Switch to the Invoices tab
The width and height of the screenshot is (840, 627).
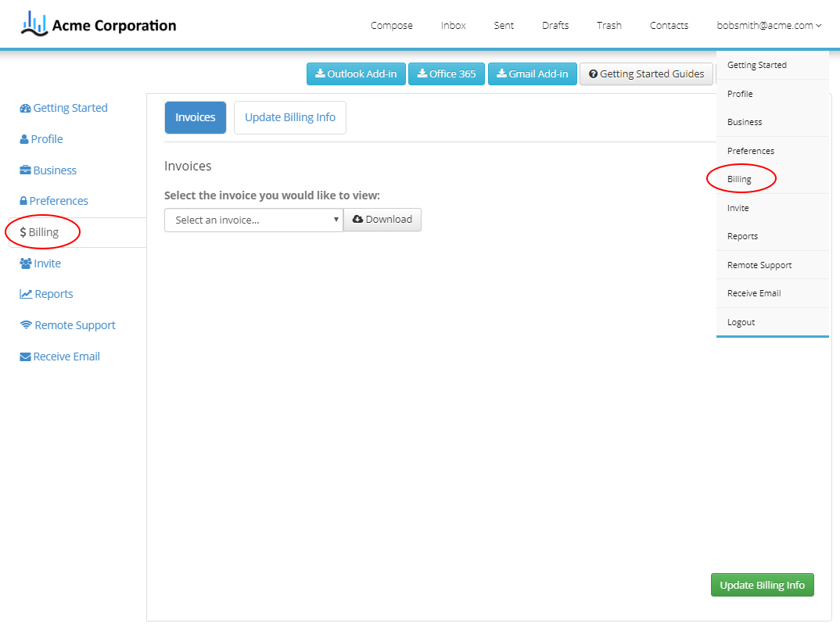(195, 117)
